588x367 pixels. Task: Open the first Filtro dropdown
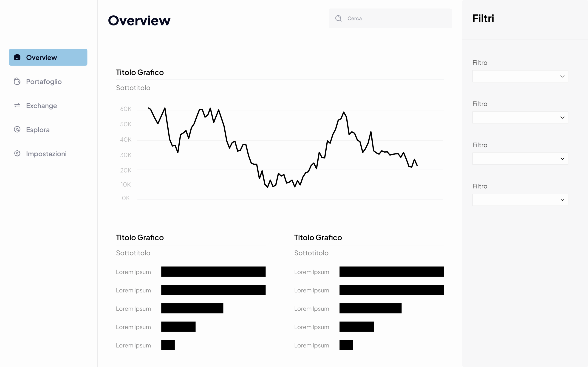tap(520, 76)
